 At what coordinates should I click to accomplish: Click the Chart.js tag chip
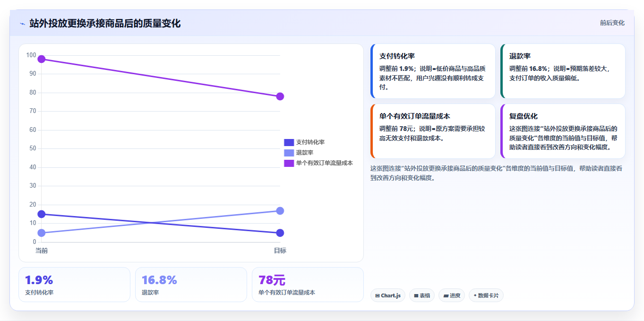point(388,295)
